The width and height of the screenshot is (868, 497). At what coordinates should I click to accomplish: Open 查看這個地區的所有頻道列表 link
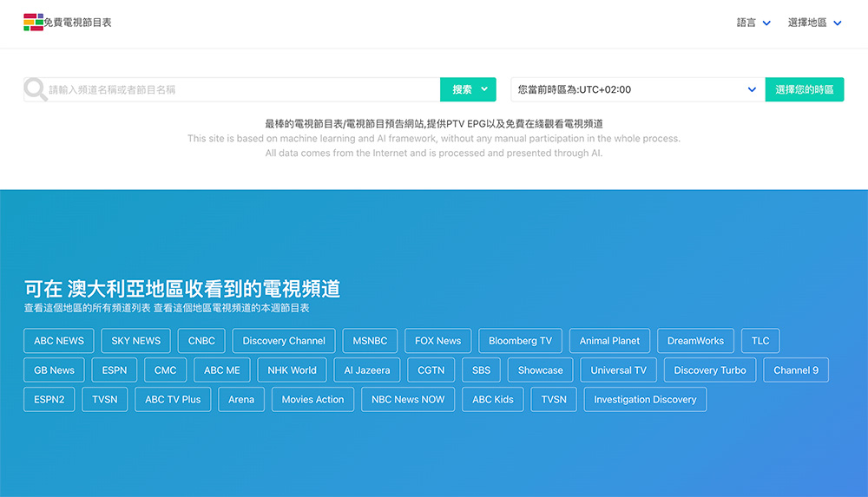(x=87, y=308)
